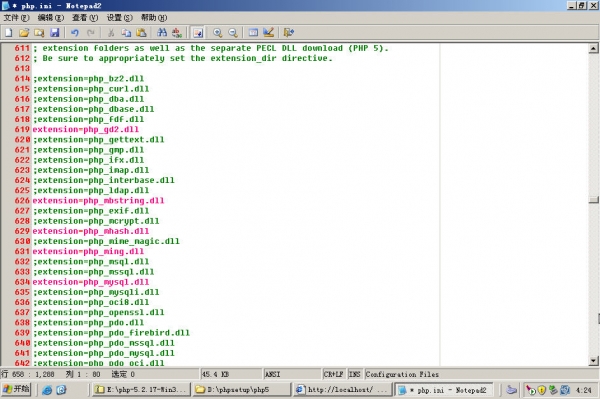Click the INS insert mode status field
Screen dimensions: 600x399
[354, 374]
